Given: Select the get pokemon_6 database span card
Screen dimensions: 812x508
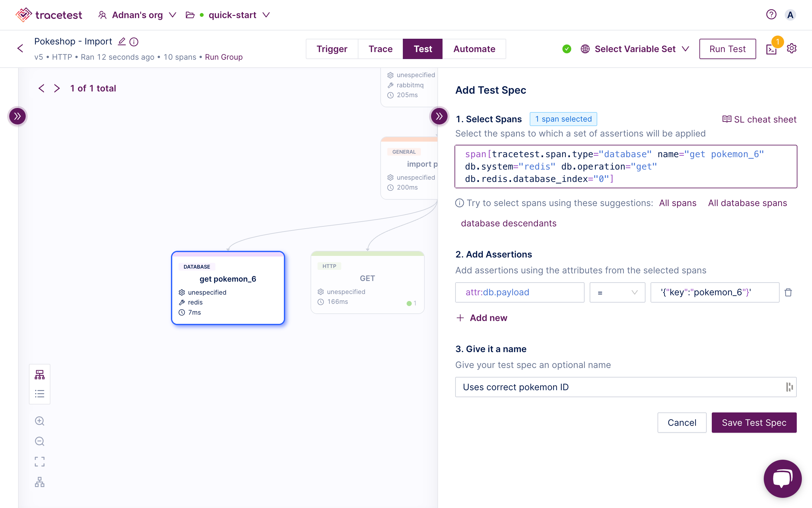Looking at the screenshot, I should click(x=228, y=288).
